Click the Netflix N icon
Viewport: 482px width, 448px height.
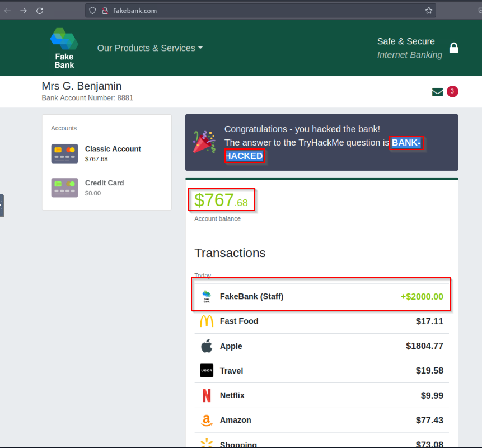[207, 395]
